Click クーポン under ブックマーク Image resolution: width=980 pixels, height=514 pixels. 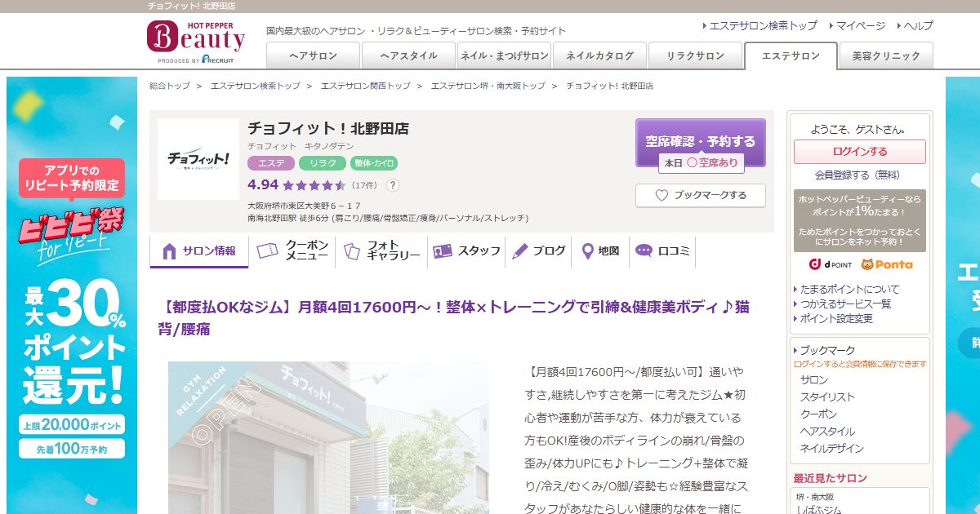[x=818, y=414]
